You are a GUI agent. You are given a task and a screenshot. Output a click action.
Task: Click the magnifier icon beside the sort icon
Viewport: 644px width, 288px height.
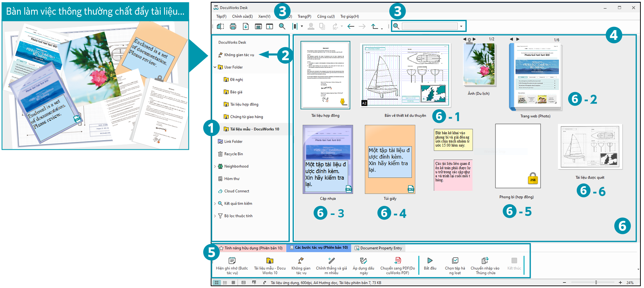pyautogui.click(x=282, y=26)
